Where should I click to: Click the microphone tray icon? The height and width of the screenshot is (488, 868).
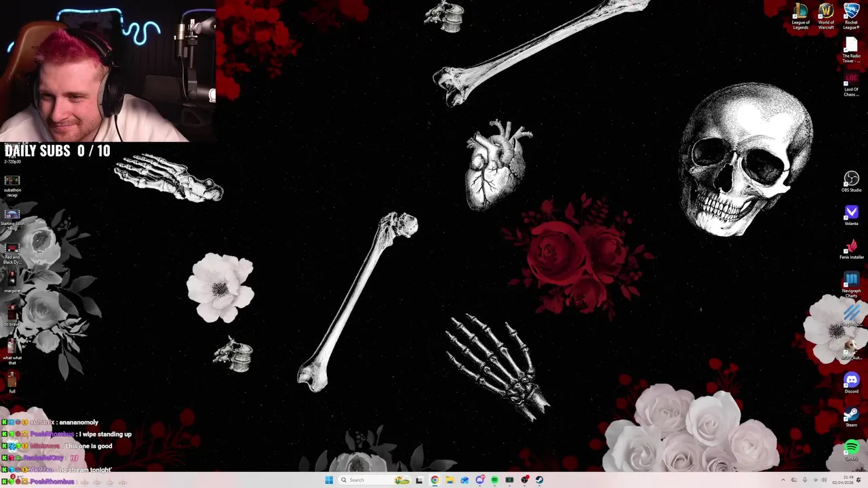click(x=805, y=480)
